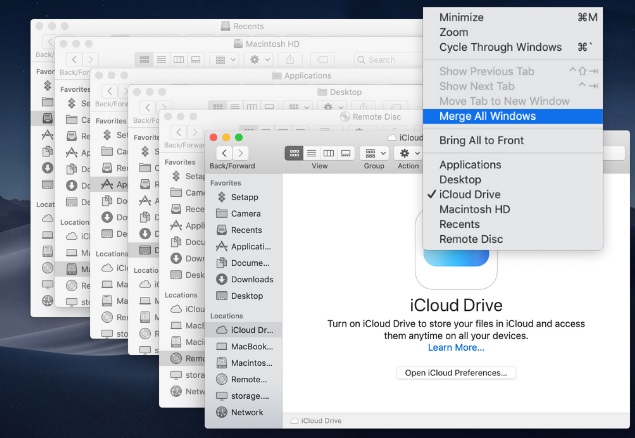The image size is (635, 438).
Task: Go back in iCloud Drive window
Action: pos(224,153)
